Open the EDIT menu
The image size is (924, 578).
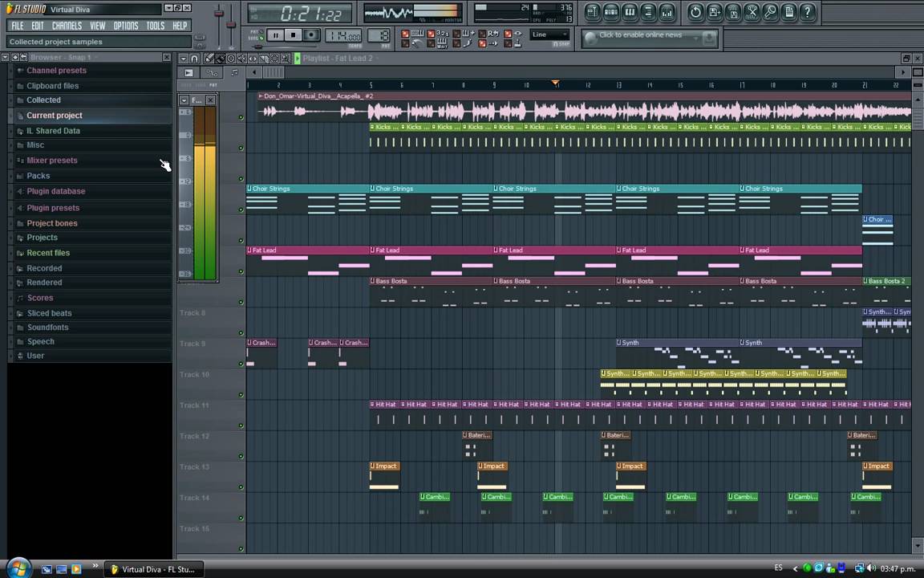[38, 26]
